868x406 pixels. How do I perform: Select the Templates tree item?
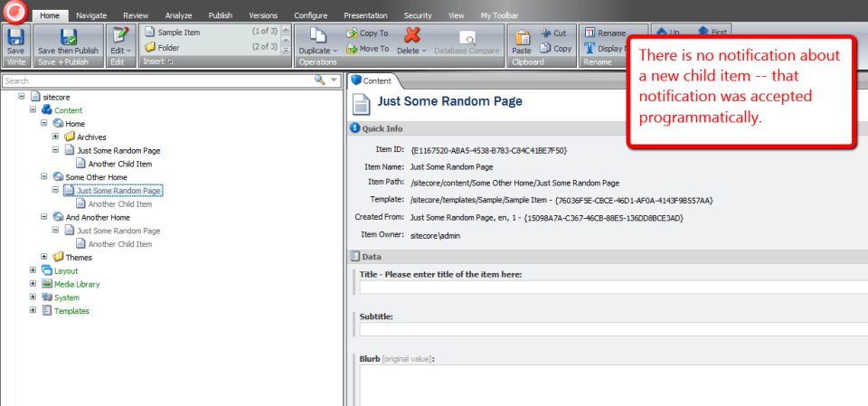71,311
